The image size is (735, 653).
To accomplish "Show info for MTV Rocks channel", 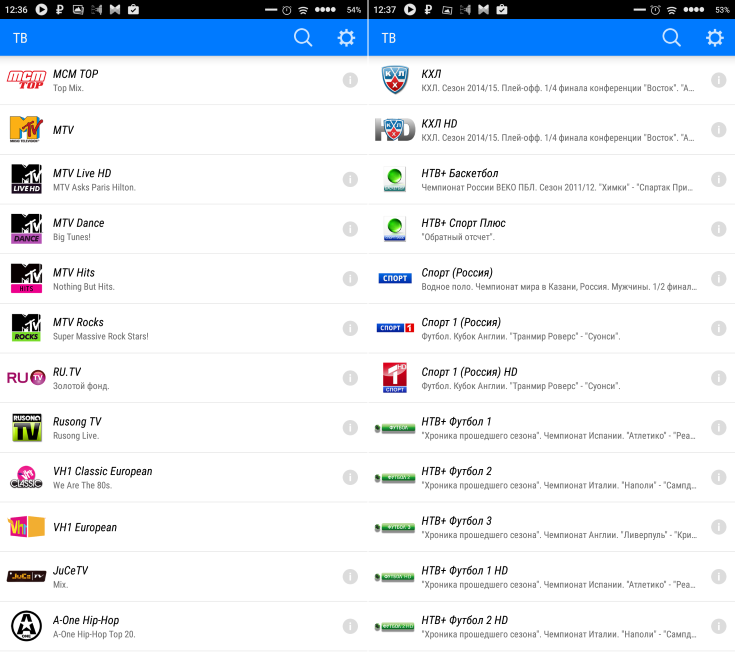I will coord(350,329).
